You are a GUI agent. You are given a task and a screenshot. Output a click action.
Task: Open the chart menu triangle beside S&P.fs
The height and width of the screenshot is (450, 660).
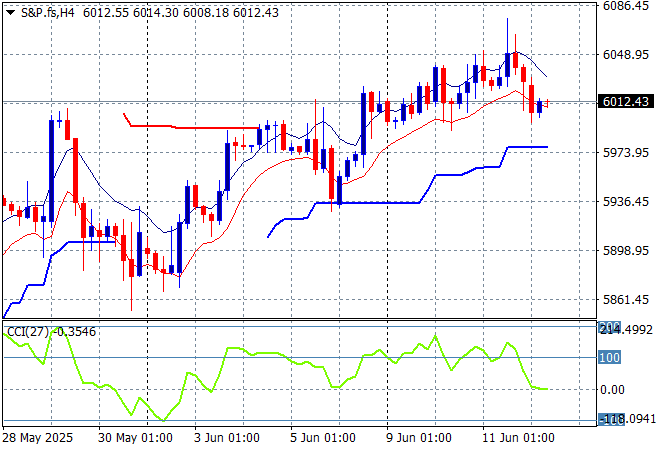[x=11, y=13]
